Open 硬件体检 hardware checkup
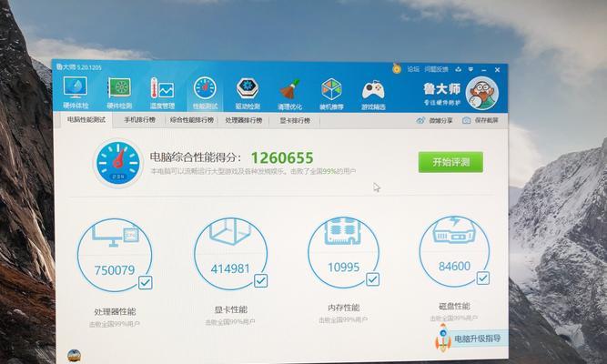The height and width of the screenshot is (364, 607). pos(76,93)
